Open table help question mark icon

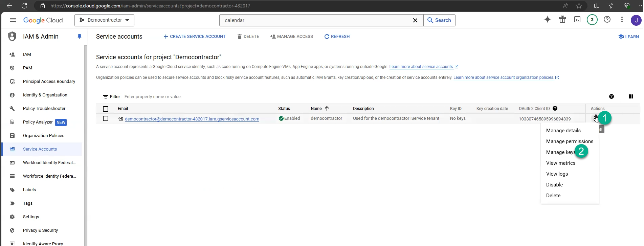click(x=612, y=96)
